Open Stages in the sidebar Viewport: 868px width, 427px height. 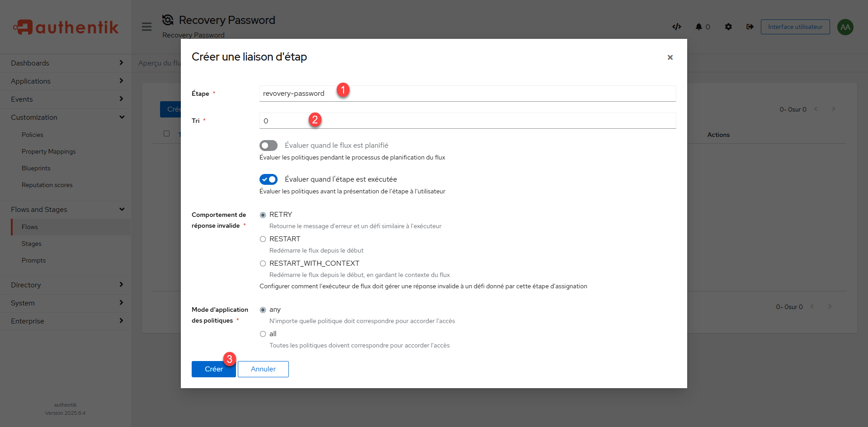pyautogui.click(x=32, y=244)
